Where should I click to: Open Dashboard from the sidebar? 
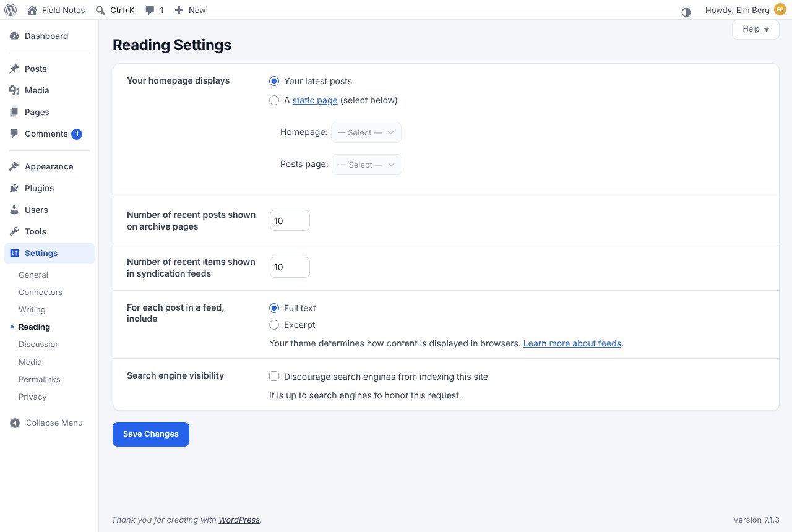click(x=49, y=36)
